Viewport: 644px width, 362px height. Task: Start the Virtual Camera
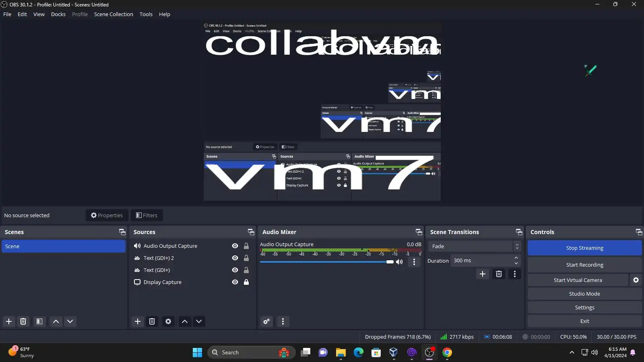578,280
